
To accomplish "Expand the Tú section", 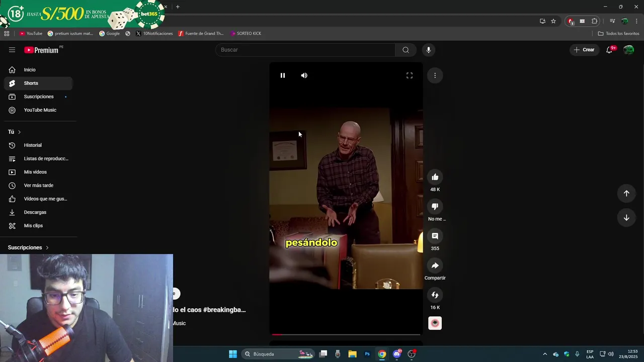I will click(x=15, y=132).
